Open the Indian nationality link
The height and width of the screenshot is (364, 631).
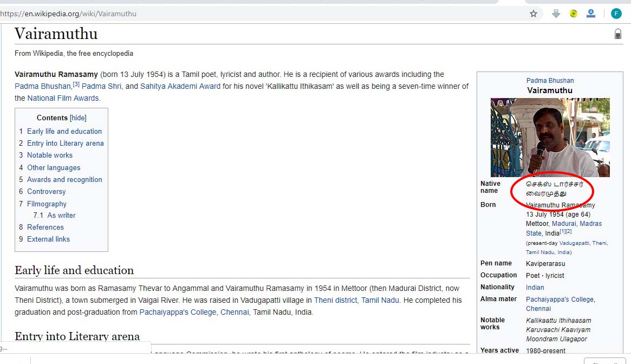coord(535,288)
